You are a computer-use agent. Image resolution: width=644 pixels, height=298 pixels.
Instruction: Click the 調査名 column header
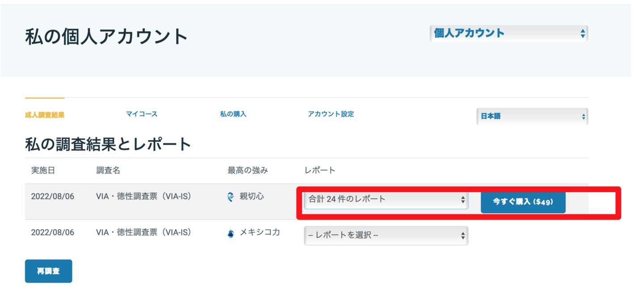(108, 170)
